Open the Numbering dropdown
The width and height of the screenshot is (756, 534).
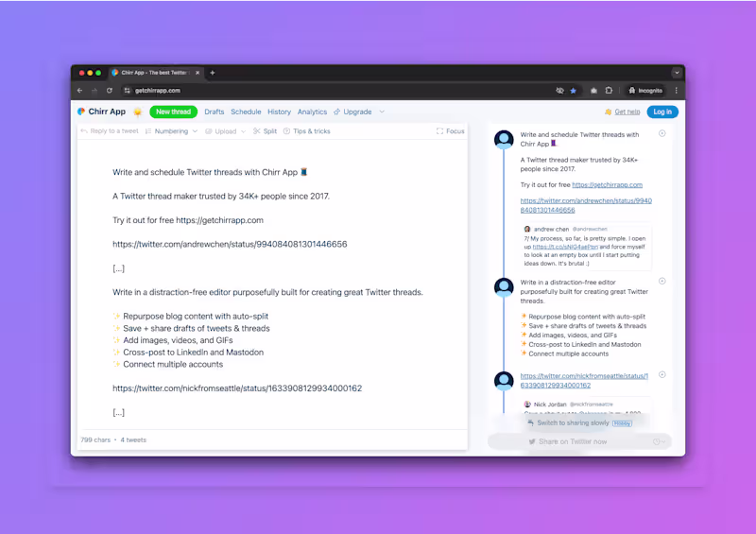pos(172,130)
